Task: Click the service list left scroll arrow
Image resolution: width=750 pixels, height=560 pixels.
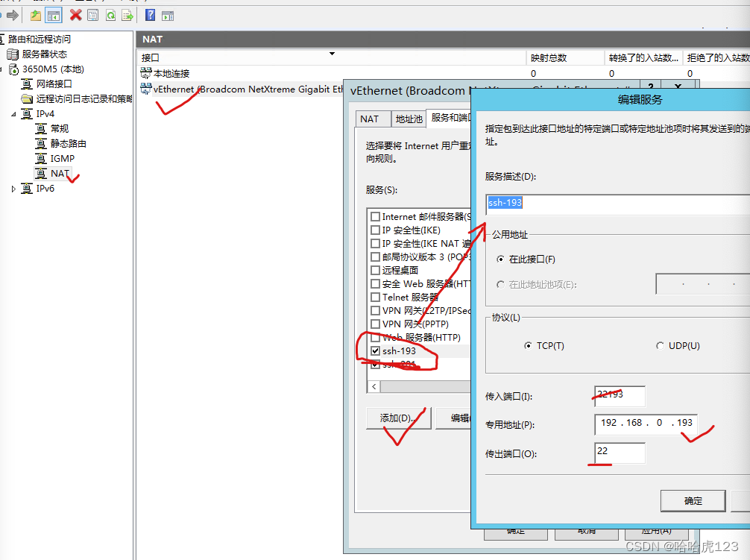Action: pyautogui.click(x=374, y=387)
